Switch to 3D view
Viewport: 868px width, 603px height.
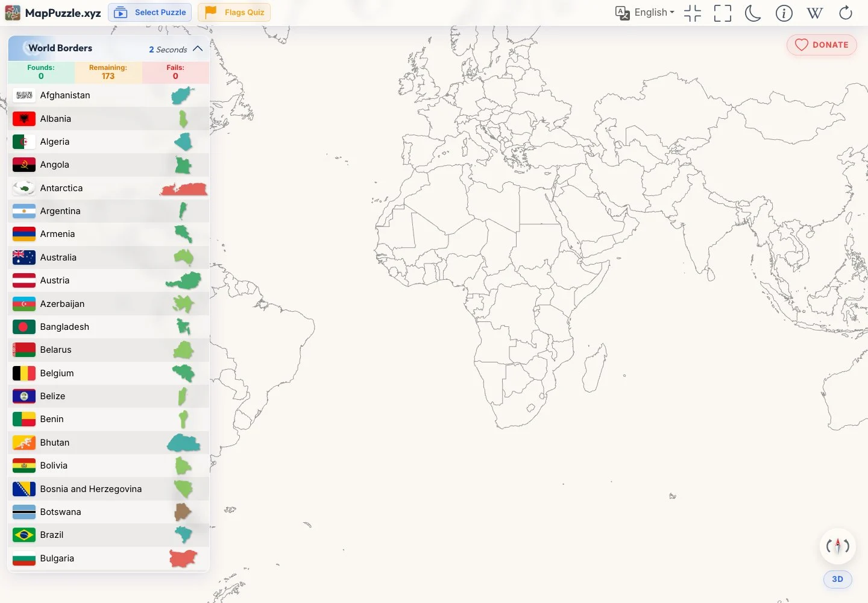[837, 579]
